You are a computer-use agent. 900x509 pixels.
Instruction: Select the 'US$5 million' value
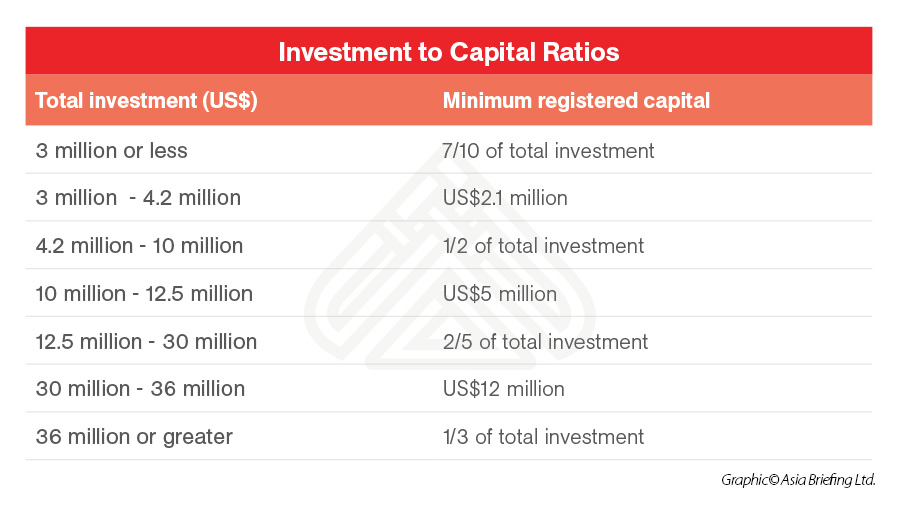(499, 294)
